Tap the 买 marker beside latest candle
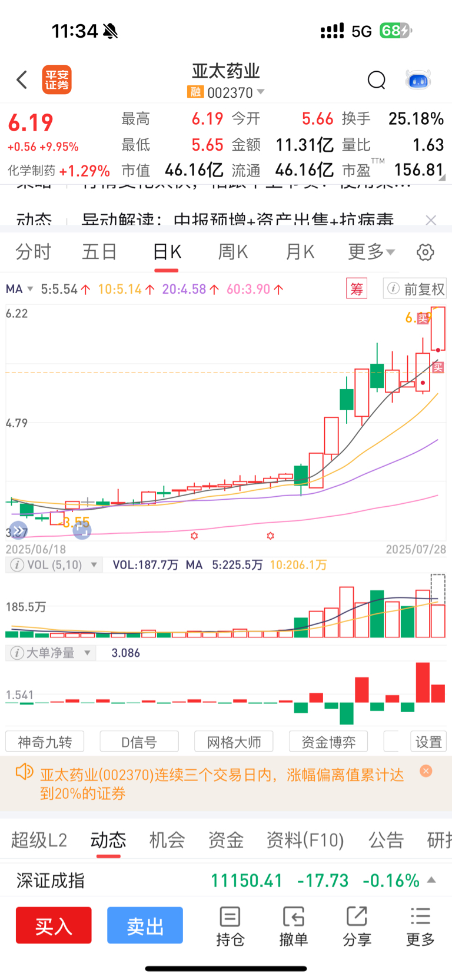Viewport: 452px width, 980px height. point(437,367)
